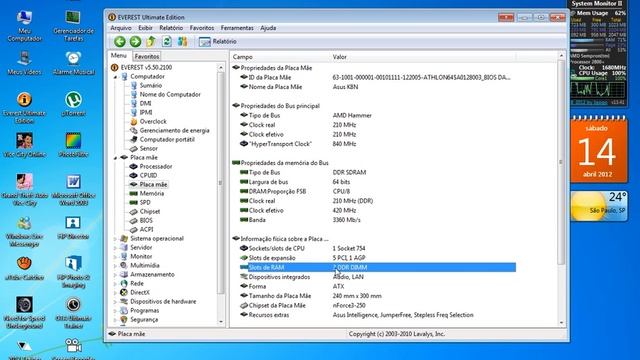Open Meu Computador desktop icon
The width and height of the screenshot is (640, 360).
click(x=24, y=26)
